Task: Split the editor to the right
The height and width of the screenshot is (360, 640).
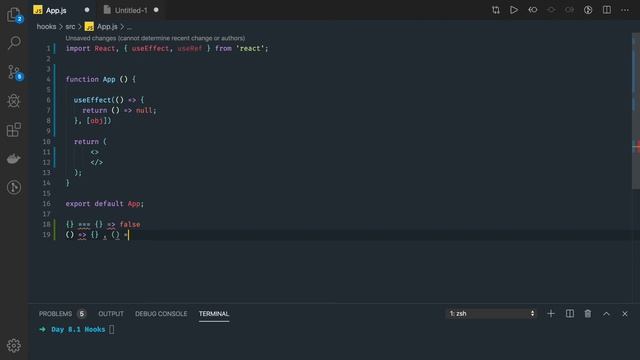Action: tap(607, 10)
